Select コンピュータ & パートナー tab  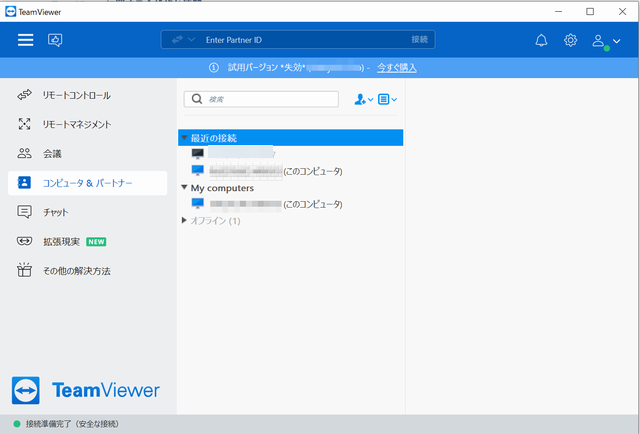tap(87, 183)
